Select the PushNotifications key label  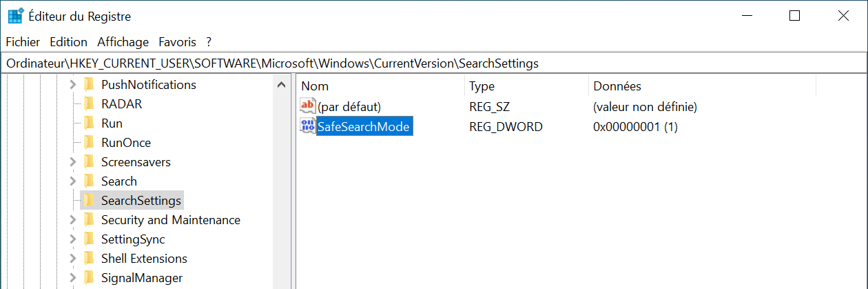coord(149,85)
